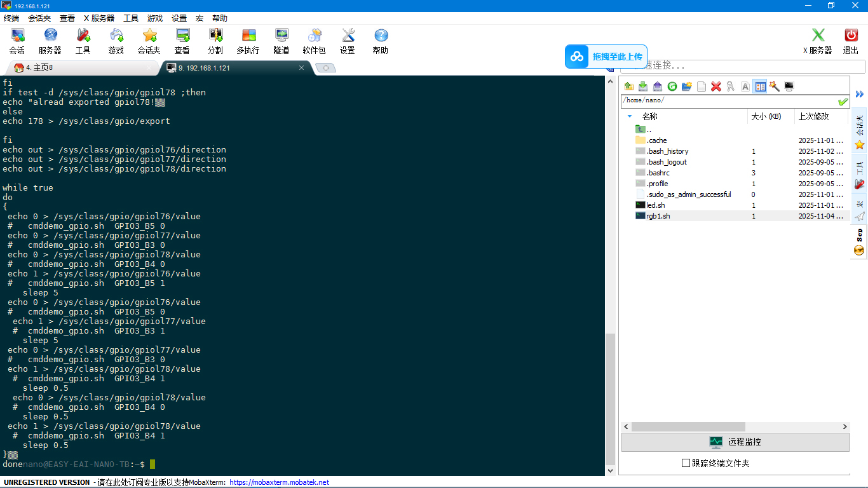
Task: Switch to the 4. 主页8 tab
Action: (x=39, y=68)
